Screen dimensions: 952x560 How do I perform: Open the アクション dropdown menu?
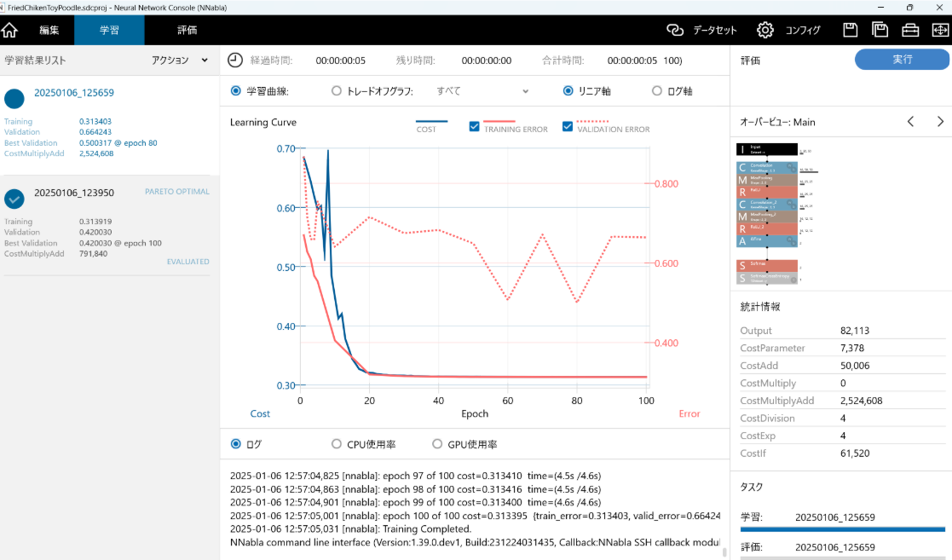click(180, 61)
